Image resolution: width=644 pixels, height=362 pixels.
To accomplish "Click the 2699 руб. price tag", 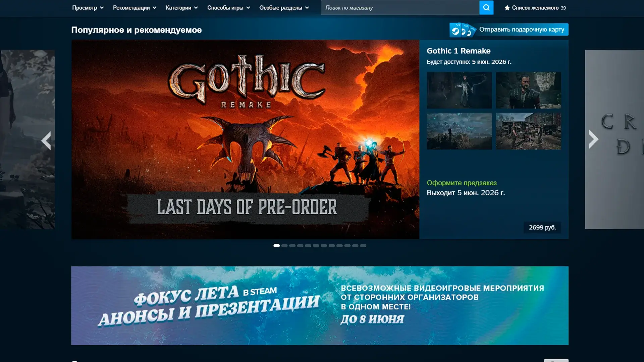I will tap(542, 227).
